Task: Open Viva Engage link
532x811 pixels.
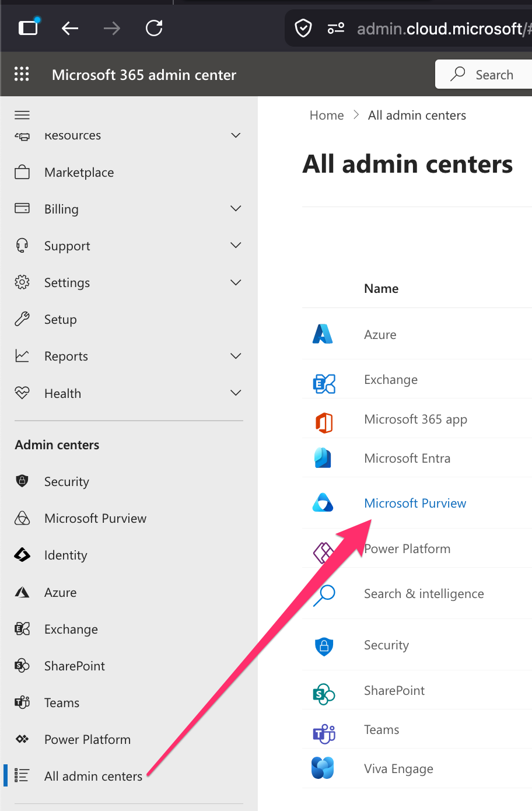Action: [398, 768]
